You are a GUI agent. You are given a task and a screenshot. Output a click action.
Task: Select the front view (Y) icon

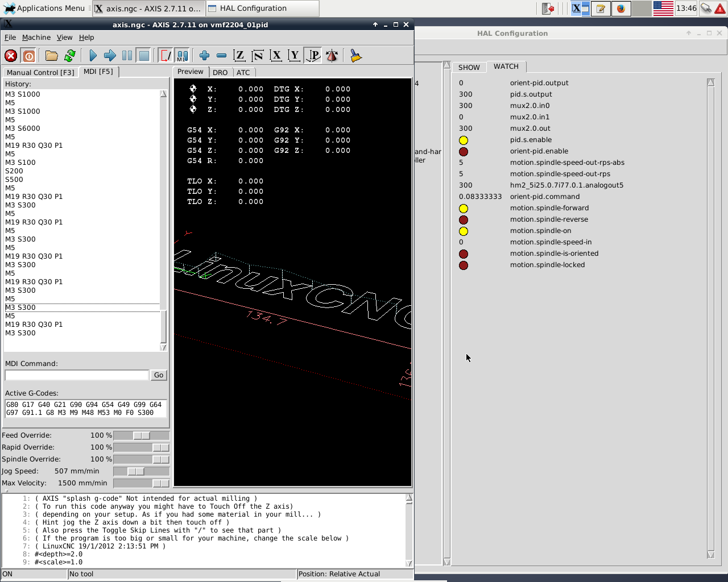tap(294, 56)
